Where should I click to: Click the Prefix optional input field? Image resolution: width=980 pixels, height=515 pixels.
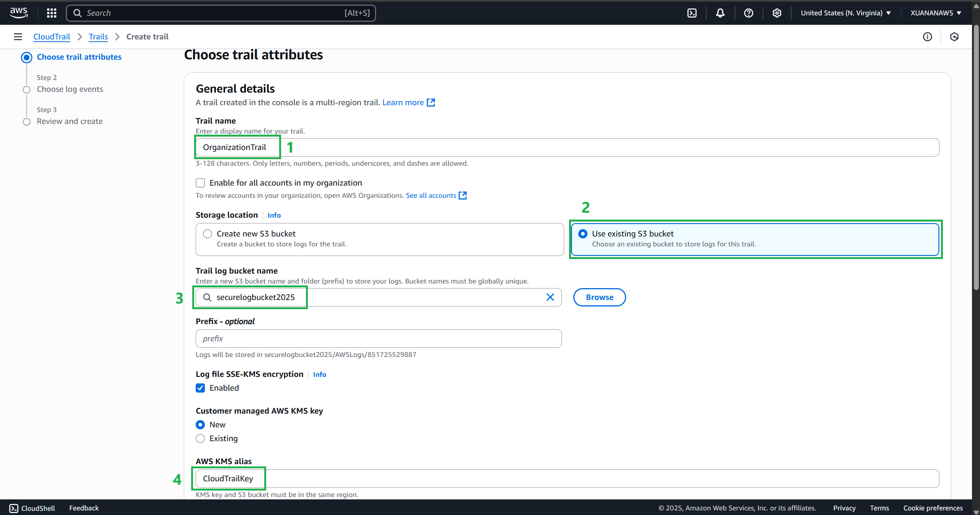coord(378,339)
